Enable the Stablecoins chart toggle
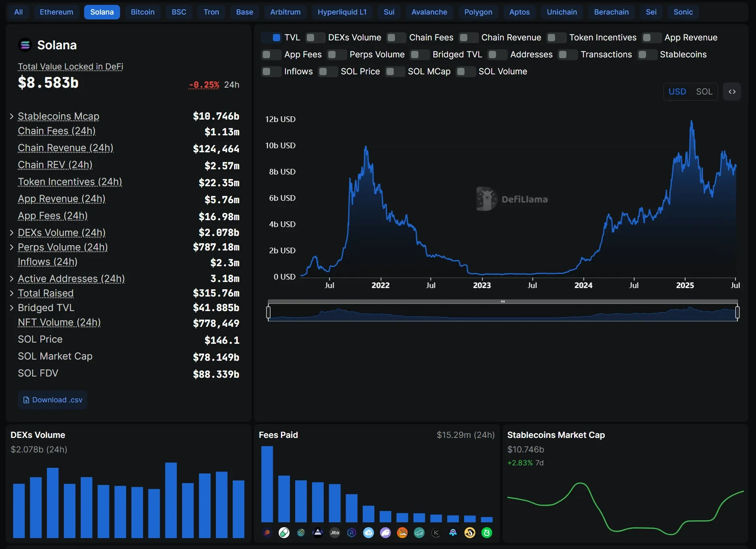 [647, 55]
